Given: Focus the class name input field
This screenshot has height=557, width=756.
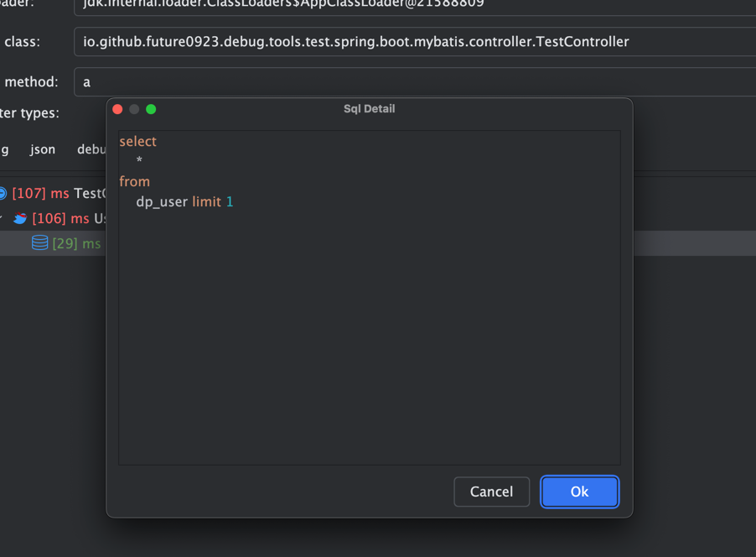Looking at the screenshot, I should click(x=414, y=42).
